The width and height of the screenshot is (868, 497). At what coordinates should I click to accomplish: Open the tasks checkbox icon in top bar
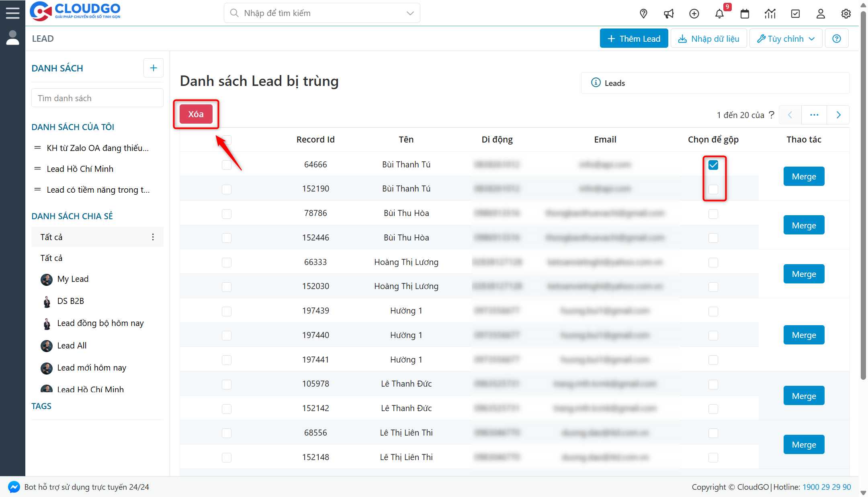pyautogui.click(x=795, y=13)
